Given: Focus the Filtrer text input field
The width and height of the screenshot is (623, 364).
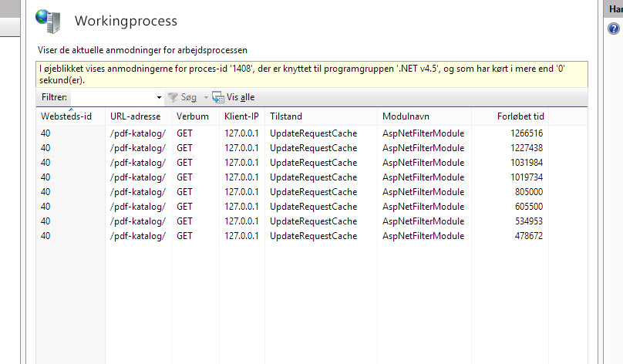Looking at the screenshot, I should [113, 98].
